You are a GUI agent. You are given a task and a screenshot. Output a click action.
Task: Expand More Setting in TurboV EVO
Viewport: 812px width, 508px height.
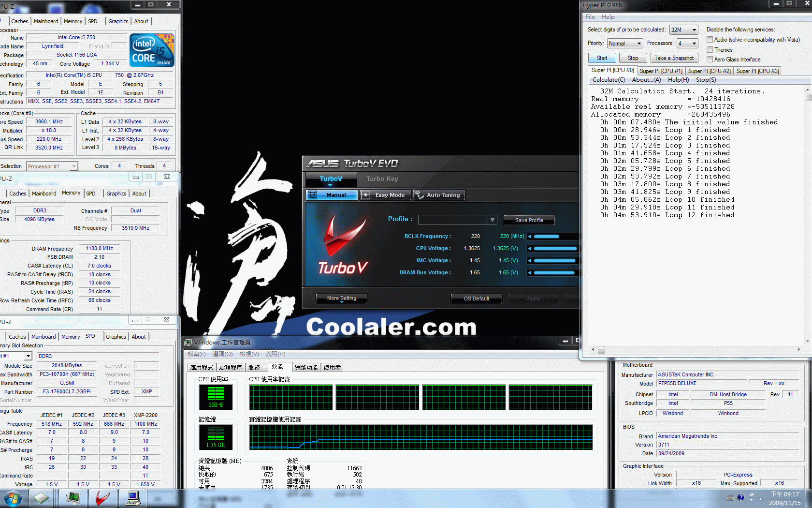tap(342, 299)
